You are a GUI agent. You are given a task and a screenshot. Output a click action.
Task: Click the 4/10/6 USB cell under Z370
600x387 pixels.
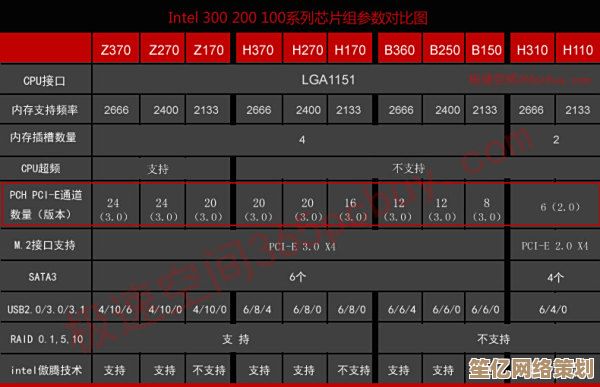[x=116, y=309]
